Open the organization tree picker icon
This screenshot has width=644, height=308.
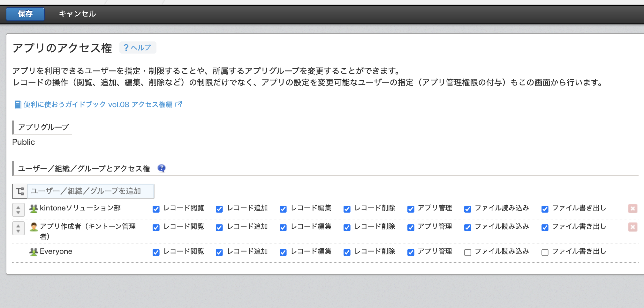pos(20,191)
